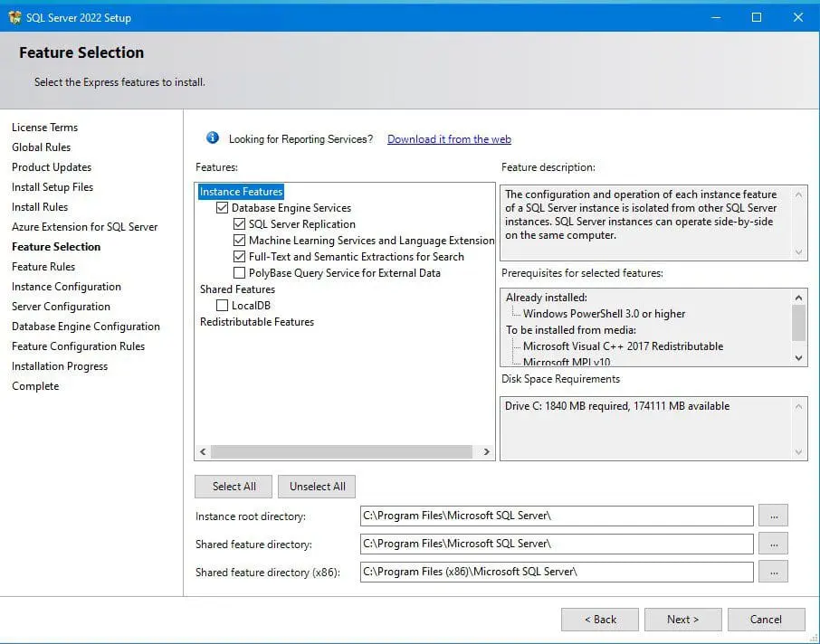Open browse dialog for Shared feature directory (x86)
The image size is (820, 644).
(774, 571)
